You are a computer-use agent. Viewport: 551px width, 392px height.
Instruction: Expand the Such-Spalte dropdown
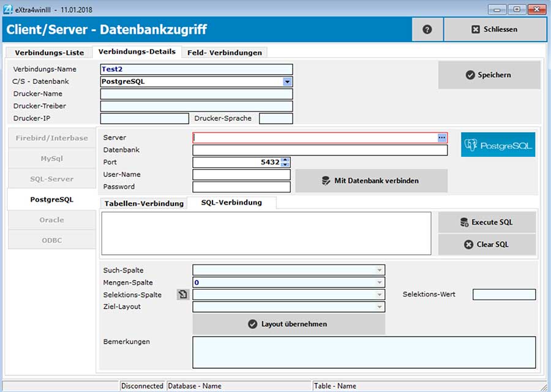click(x=380, y=270)
